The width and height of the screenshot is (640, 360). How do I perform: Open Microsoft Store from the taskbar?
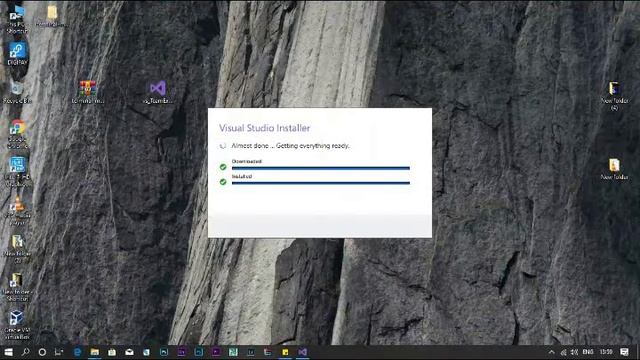pyautogui.click(x=112, y=352)
